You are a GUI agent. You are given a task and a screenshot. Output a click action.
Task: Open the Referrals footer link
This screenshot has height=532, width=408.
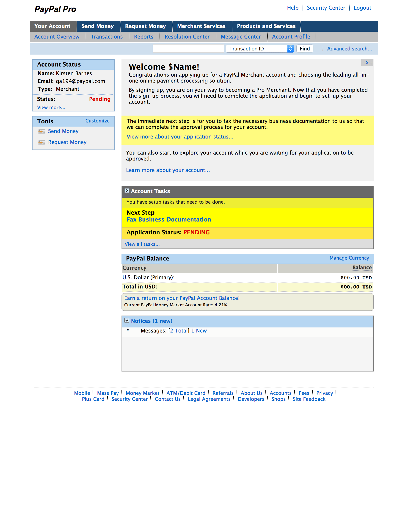tap(223, 393)
